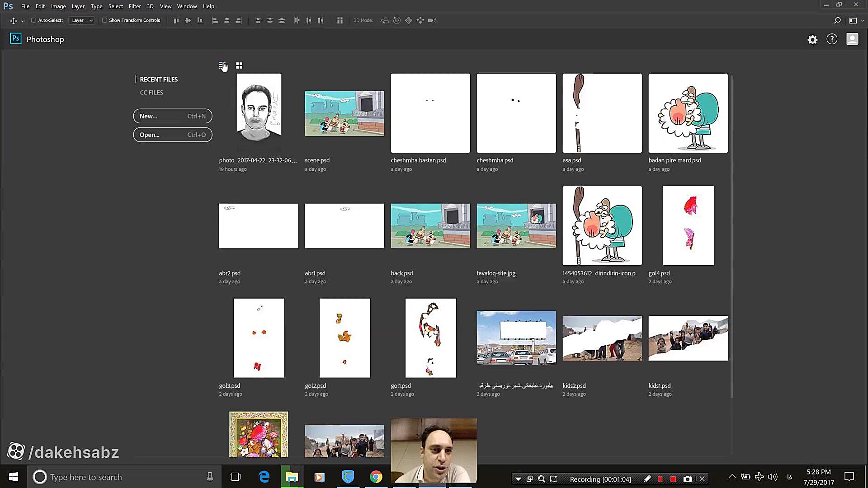Click the Cortana microphone icon
This screenshot has height=488, width=868.
coord(210,477)
